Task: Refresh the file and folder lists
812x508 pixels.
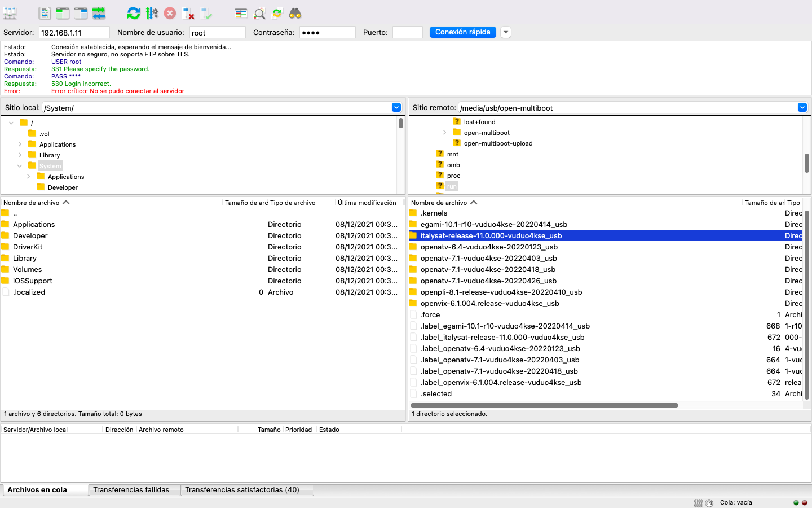Action: [134, 13]
